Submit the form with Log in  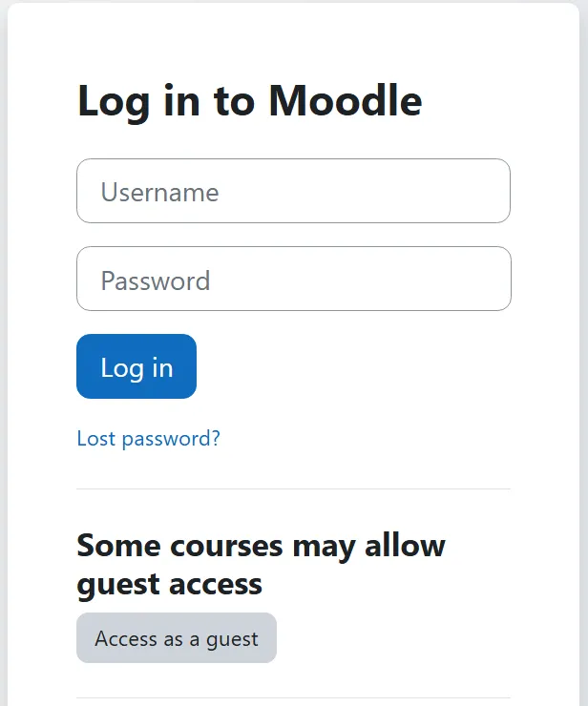click(136, 366)
